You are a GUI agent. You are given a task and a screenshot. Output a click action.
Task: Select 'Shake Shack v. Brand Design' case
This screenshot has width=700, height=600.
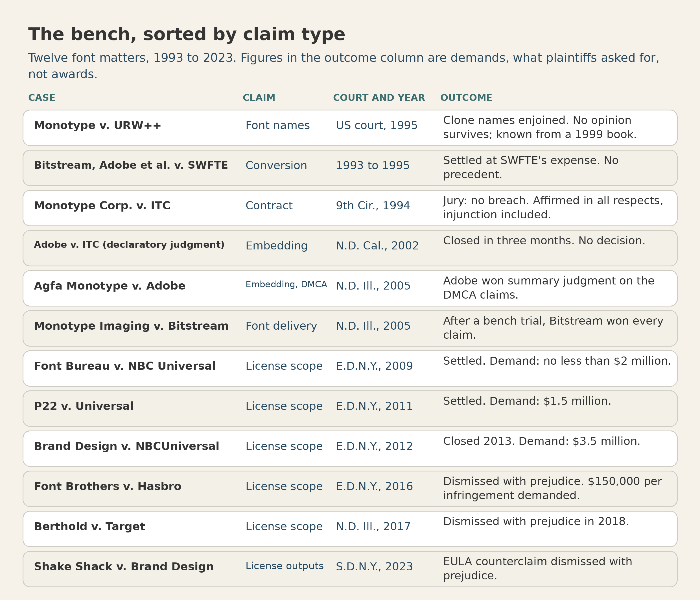[124, 567]
